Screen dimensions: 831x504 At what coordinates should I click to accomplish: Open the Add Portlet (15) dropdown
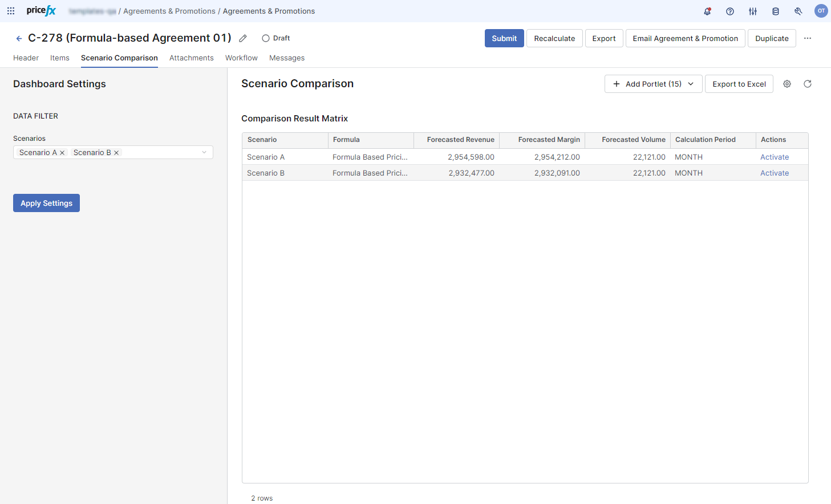653,84
